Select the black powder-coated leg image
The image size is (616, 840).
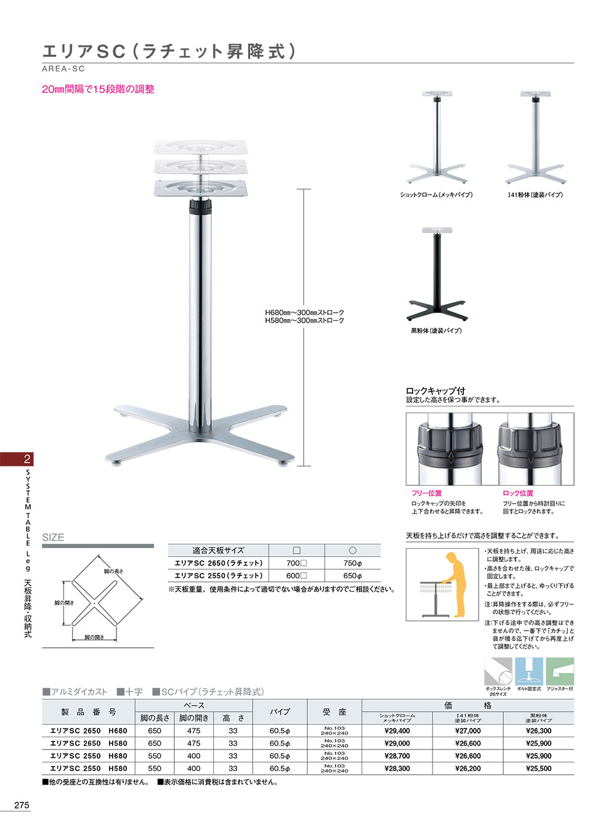437,275
